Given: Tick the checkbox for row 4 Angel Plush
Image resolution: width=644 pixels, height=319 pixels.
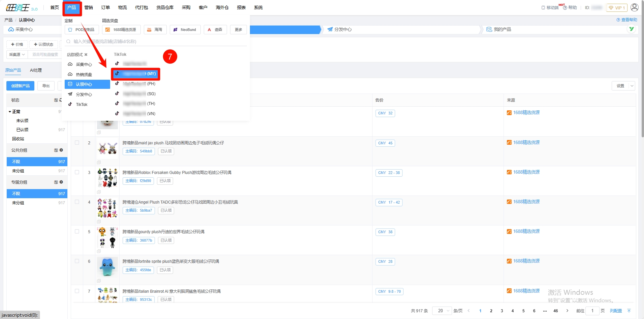Looking at the screenshot, I should point(77,202).
